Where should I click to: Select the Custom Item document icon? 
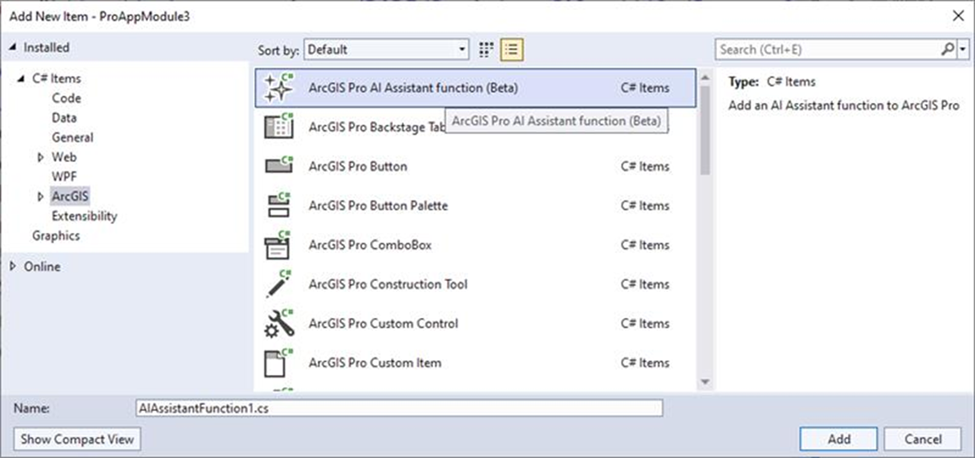pos(277,363)
